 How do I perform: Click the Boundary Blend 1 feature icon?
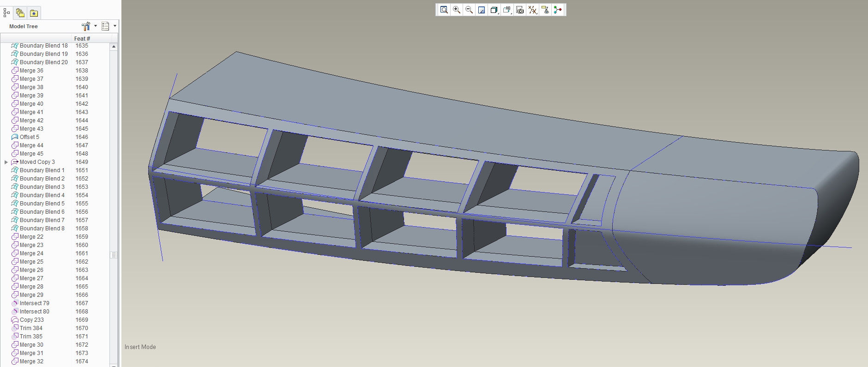tap(15, 170)
